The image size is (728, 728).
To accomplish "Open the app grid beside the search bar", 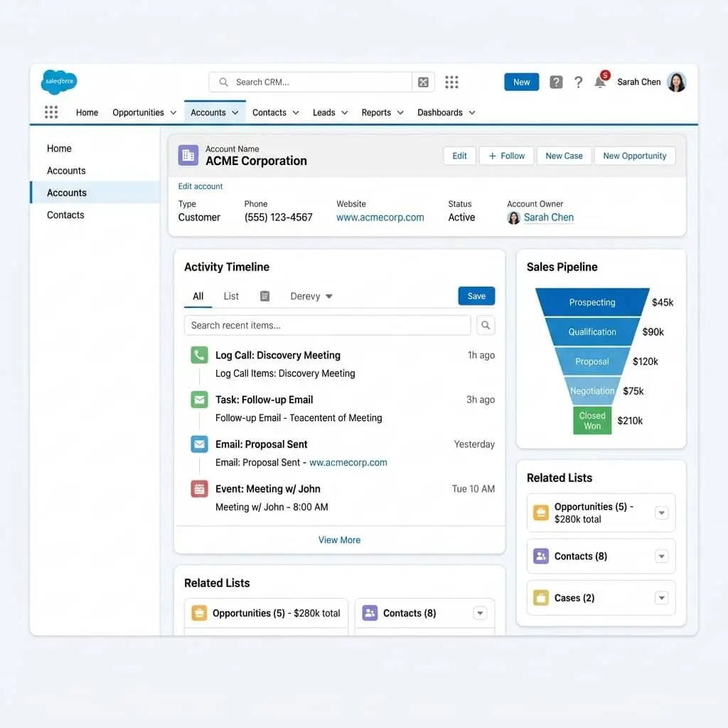I will (451, 82).
